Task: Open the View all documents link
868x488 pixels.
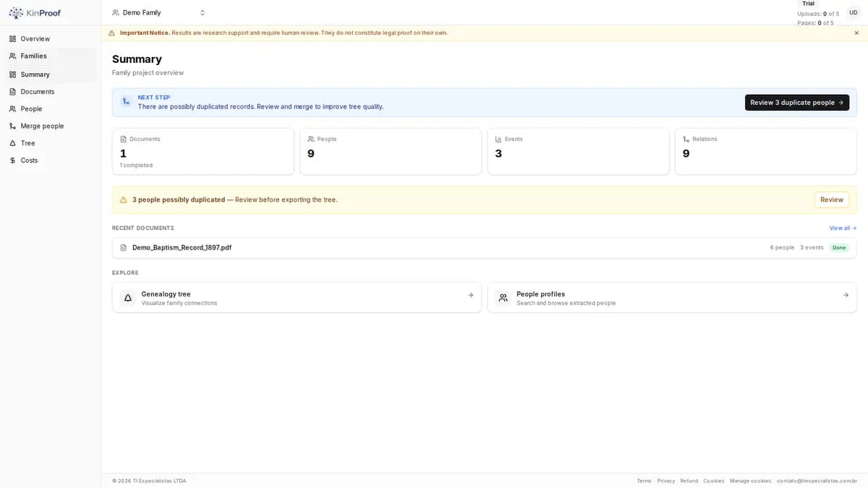Action: [x=843, y=228]
